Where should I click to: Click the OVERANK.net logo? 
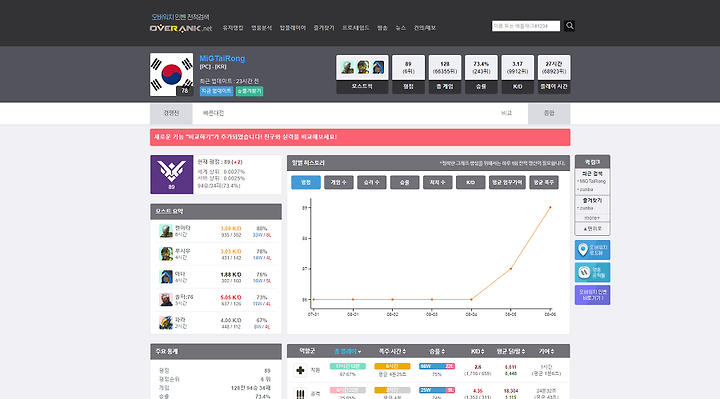[x=180, y=28]
